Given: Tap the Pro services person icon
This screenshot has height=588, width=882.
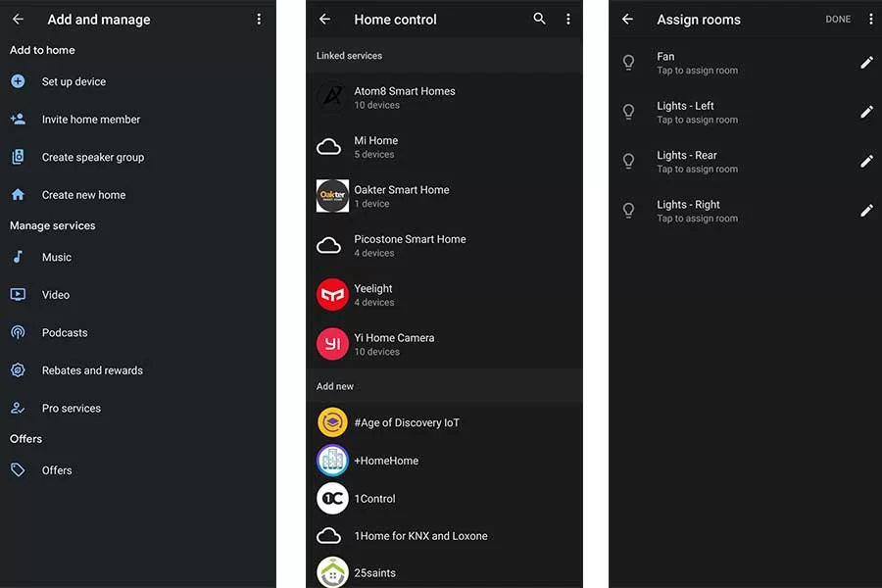Looking at the screenshot, I should pyautogui.click(x=18, y=408).
